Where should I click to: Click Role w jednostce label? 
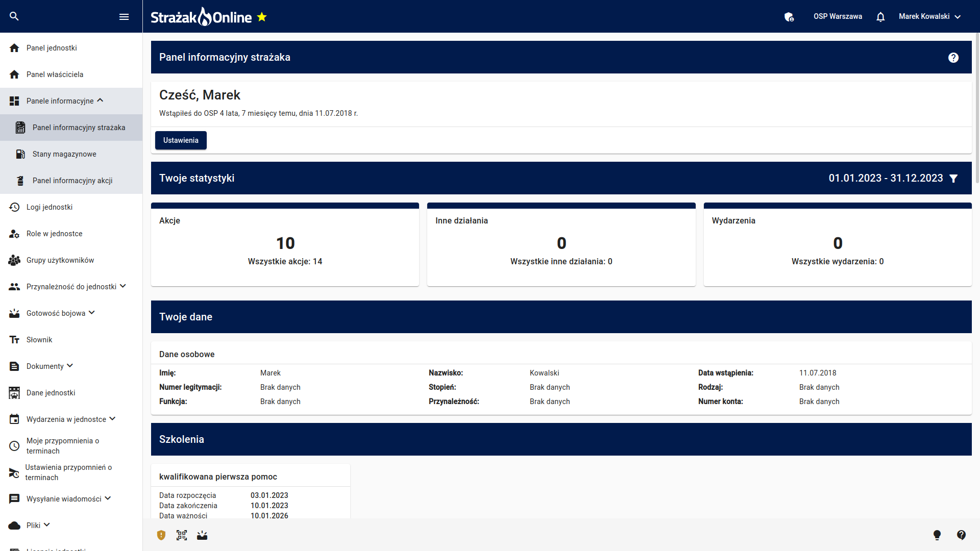[x=55, y=234]
